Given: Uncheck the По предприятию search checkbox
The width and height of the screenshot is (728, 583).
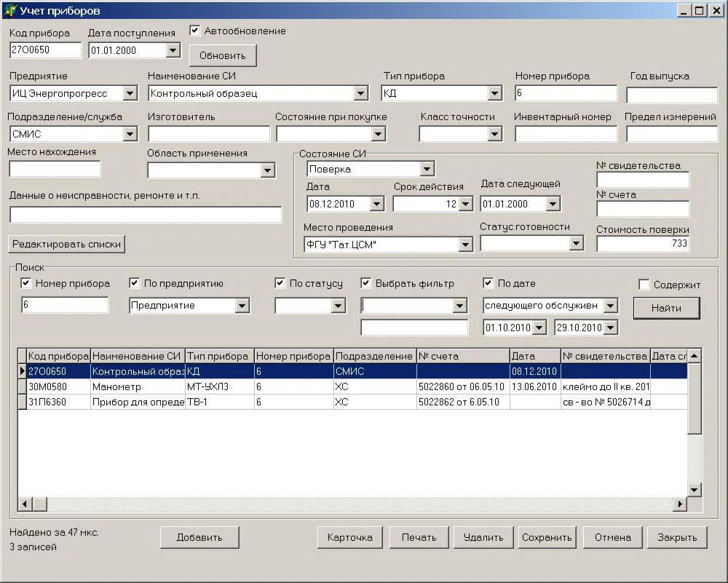Looking at the screenshot, I should 135,283.
